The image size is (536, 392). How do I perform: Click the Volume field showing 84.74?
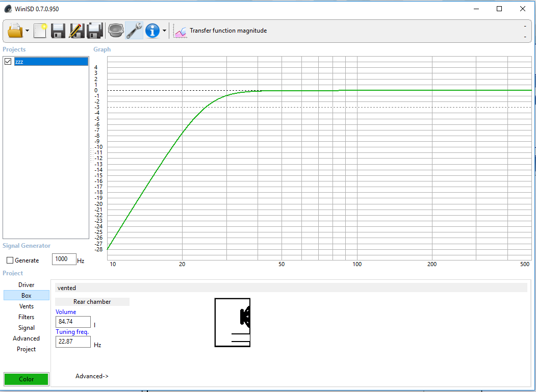tap(73, 322)
